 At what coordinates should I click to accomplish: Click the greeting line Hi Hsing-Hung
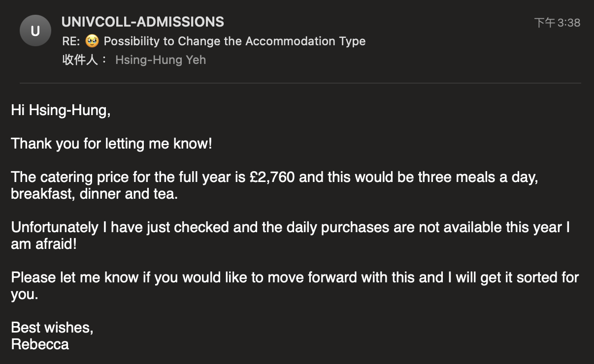(x=61, y=110)
